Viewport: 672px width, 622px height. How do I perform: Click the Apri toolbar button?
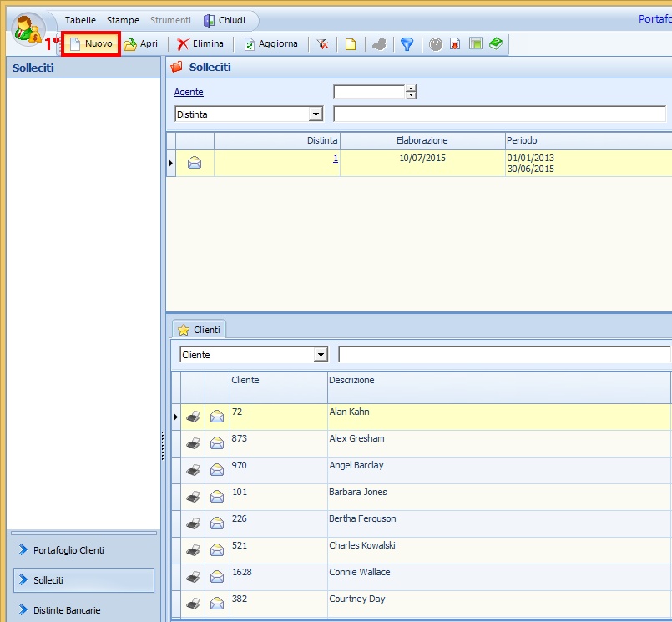[x=141, y=44]
